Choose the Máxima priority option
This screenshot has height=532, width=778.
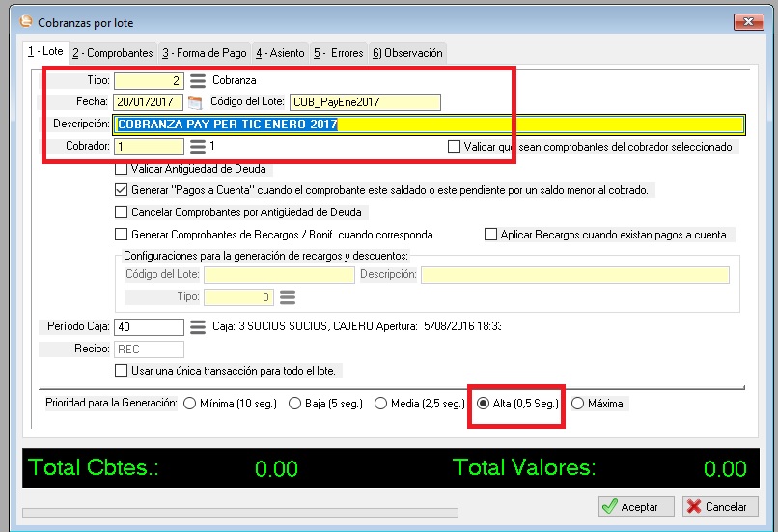pos(578,404)
